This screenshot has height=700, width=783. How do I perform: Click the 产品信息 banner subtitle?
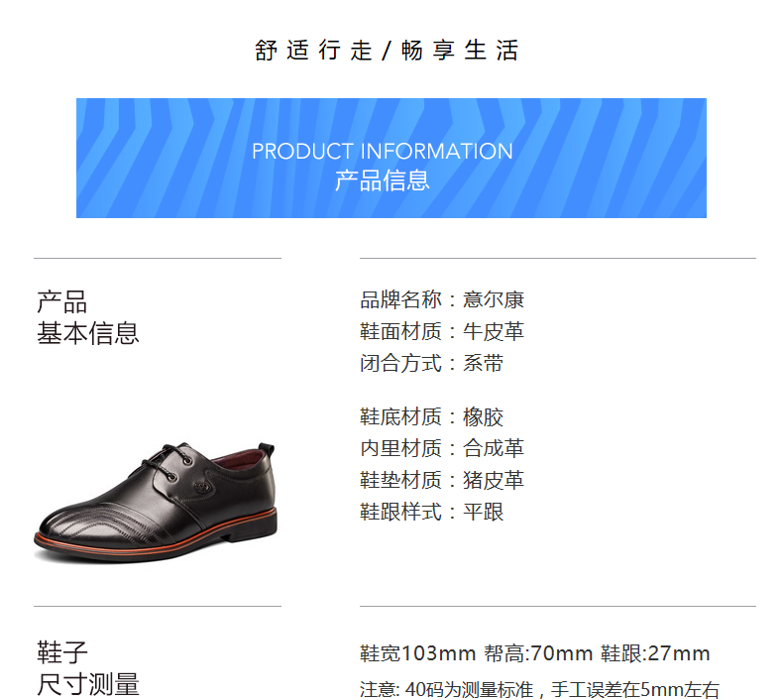[382, 180]
